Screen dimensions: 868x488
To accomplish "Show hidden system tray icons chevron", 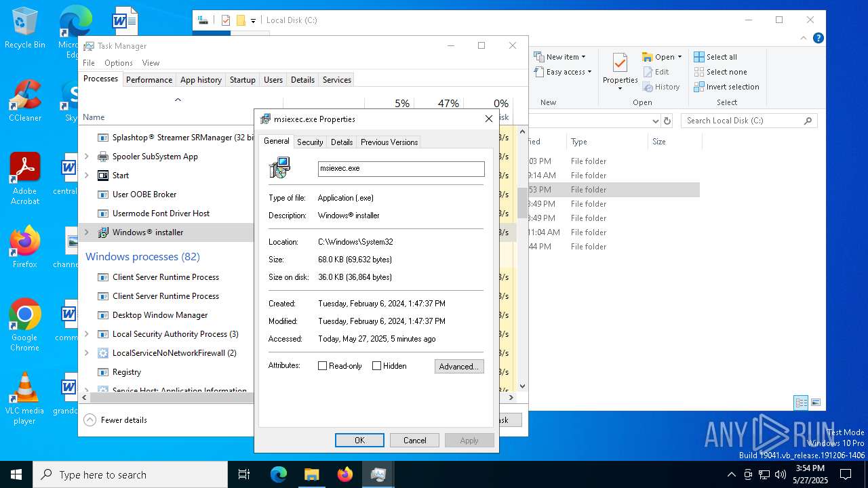I will click(x=731, y=474).
